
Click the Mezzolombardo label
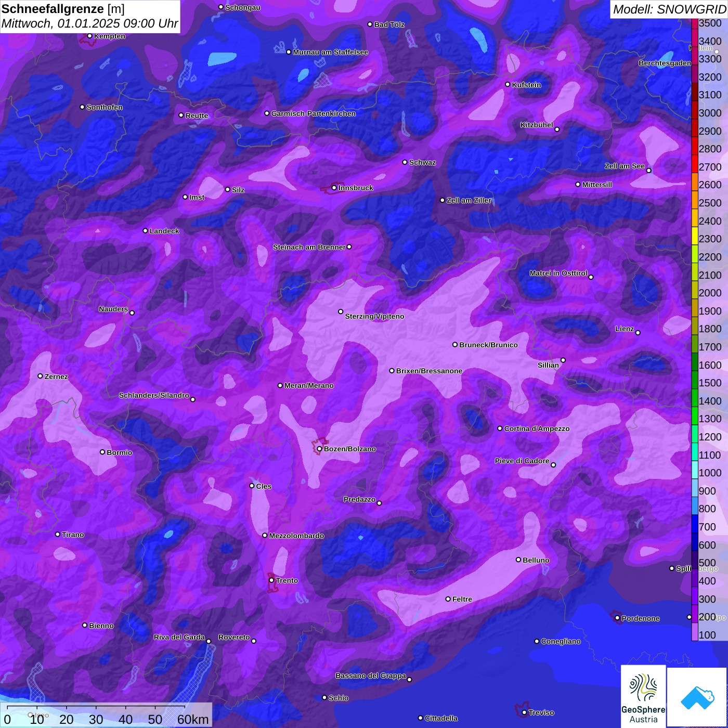tap(296, 536)
